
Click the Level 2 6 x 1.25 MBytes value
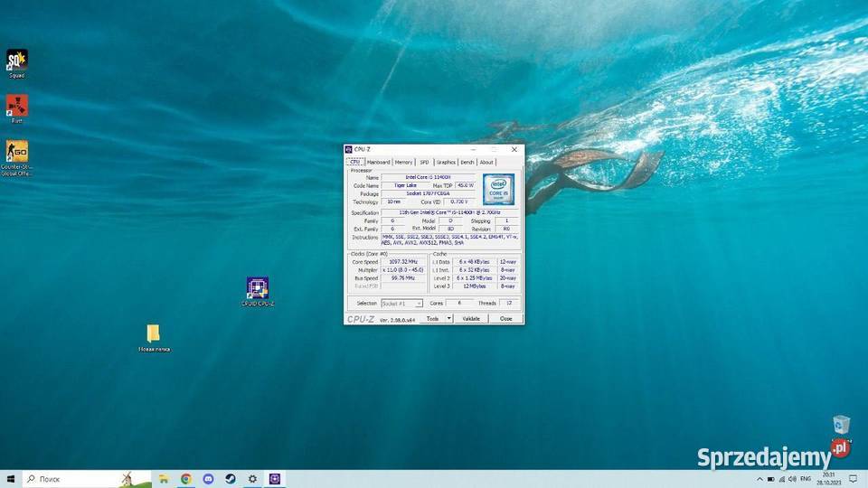[475, 278]
